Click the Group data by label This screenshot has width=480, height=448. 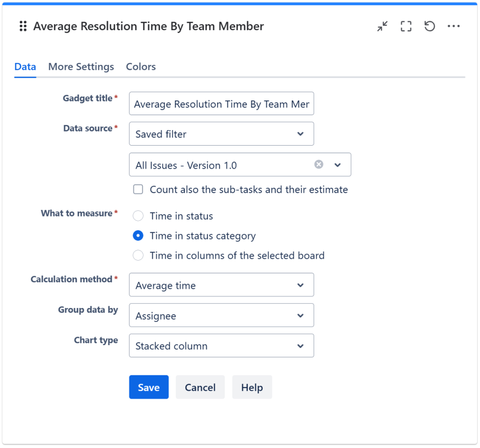pos(88,310)
